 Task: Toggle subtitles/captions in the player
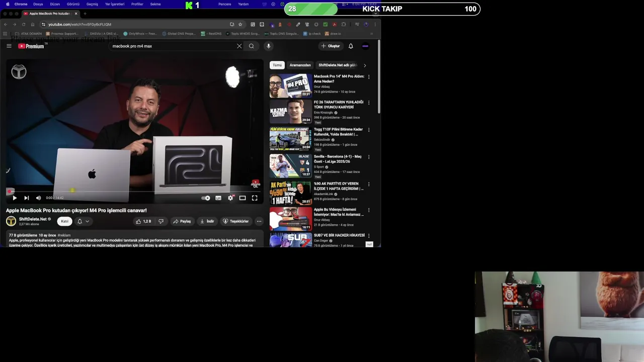point(218,198)
